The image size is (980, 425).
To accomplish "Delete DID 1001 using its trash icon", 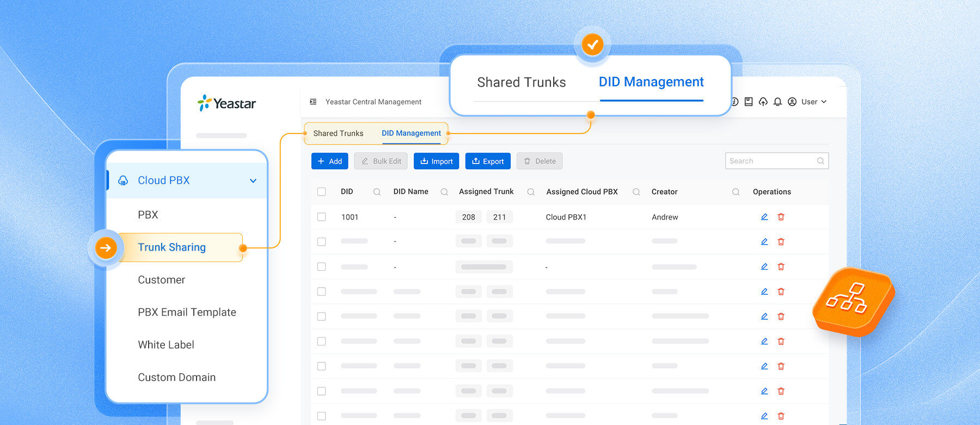I will coord(781,217).
